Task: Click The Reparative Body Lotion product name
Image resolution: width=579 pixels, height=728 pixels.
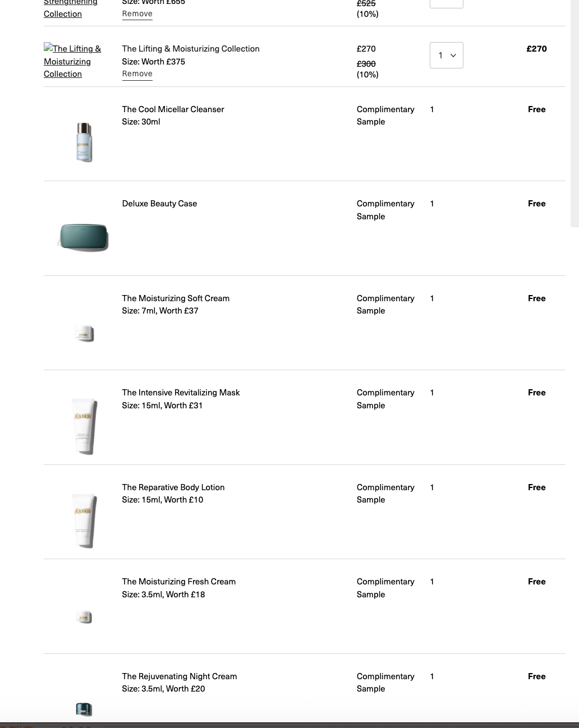Action: (x=173, y=487)
